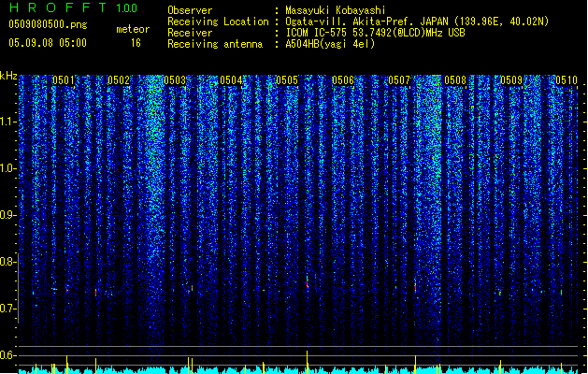Click the version number 1.0.0
This screenshot has height=374, width=588.
126,7
